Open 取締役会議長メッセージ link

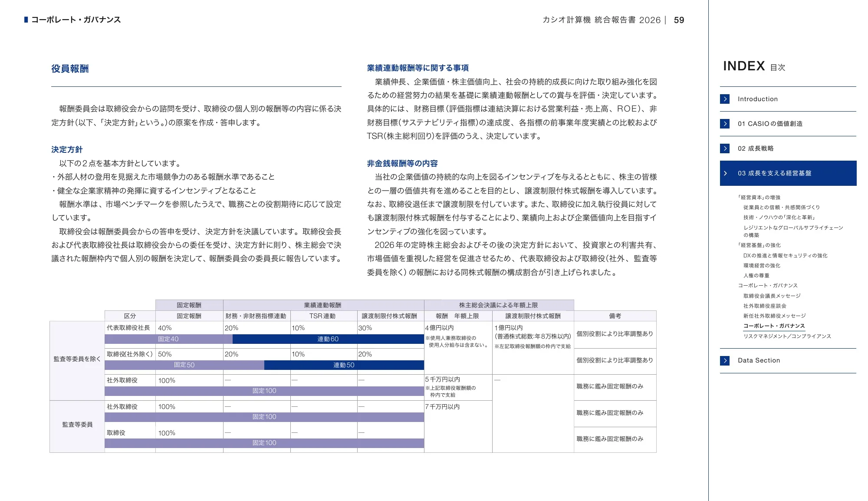click(772, 296)
